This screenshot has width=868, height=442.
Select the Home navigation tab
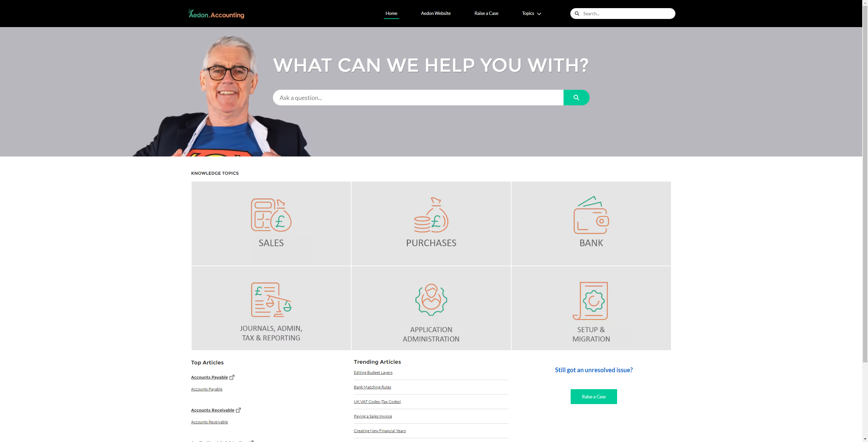(x=392, y=13)
